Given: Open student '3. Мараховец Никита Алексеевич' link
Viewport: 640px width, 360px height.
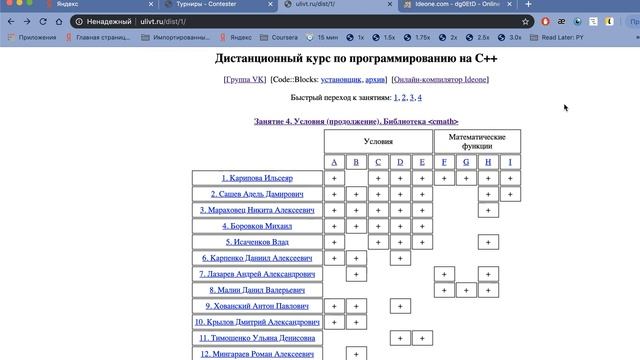Looking at the screenshot, I should [x=257, y=210].
